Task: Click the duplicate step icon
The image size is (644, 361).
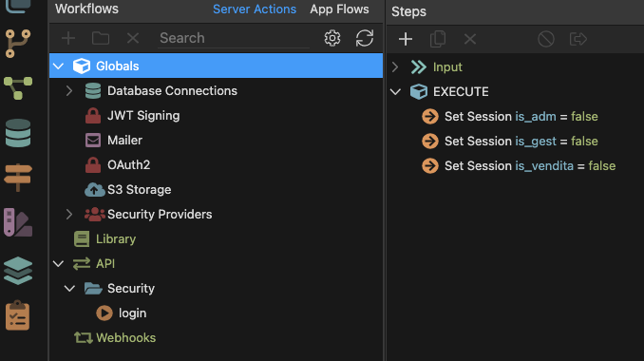Action: [x=438, y=40]
